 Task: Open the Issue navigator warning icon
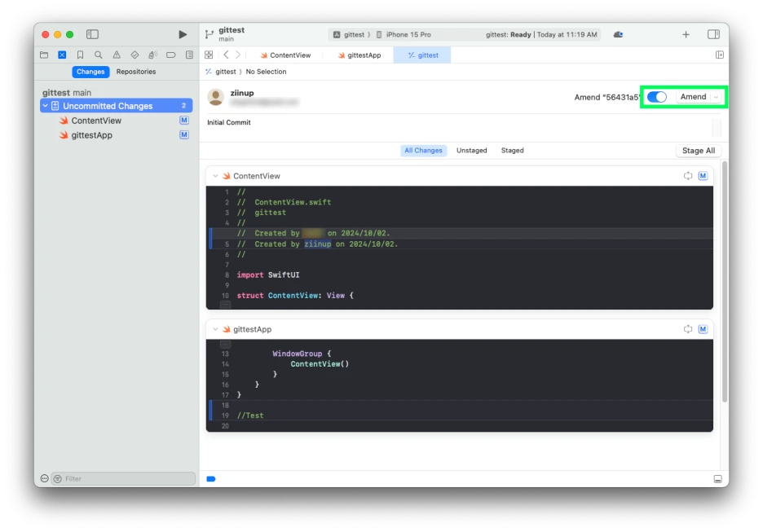point(117,55)
